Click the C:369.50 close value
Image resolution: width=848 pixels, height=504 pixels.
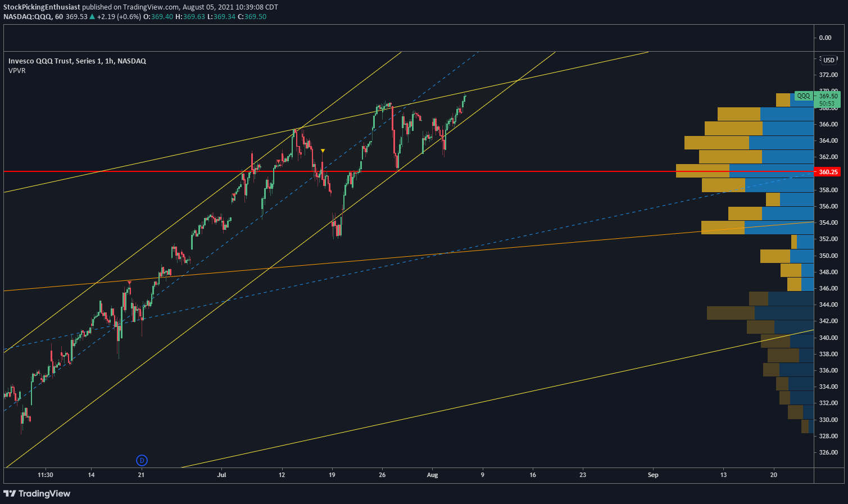click(x=252, y=17)
